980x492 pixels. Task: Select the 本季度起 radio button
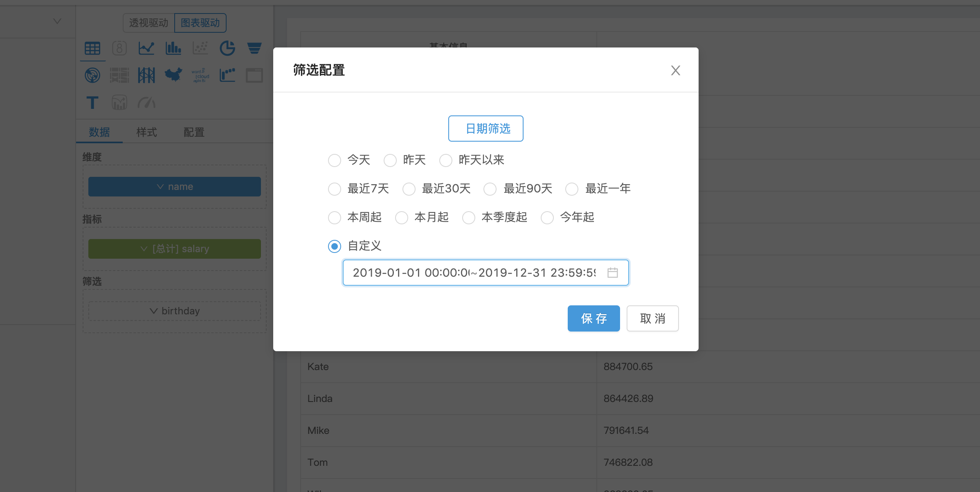click(x=469, y=218)
